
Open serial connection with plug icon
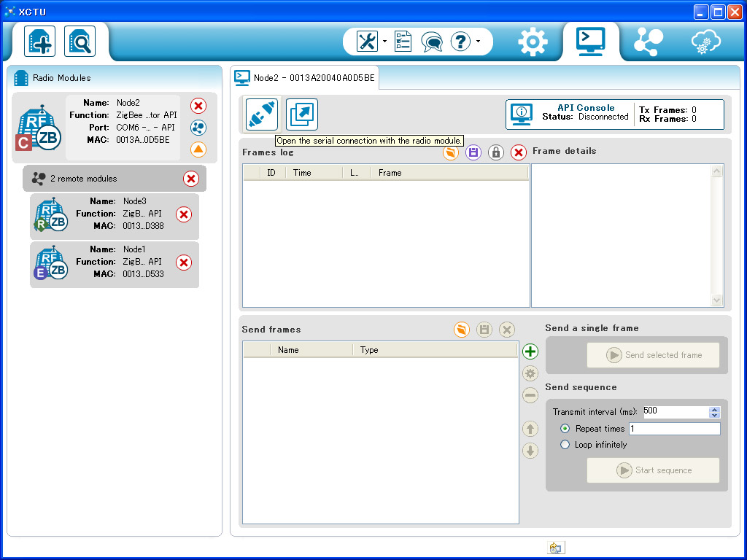pos(262,114)
